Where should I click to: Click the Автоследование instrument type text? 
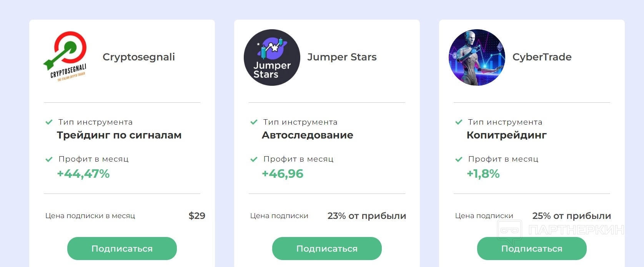307,135
